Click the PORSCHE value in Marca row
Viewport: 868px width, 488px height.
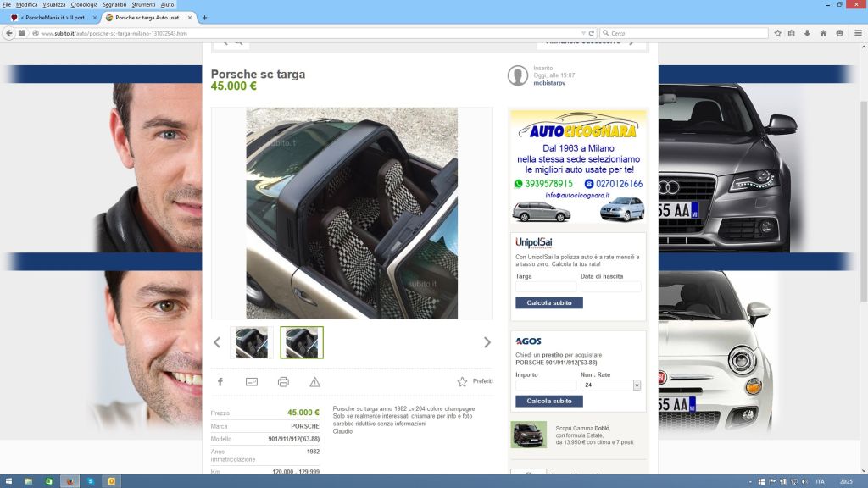click(x=305, y=426)
